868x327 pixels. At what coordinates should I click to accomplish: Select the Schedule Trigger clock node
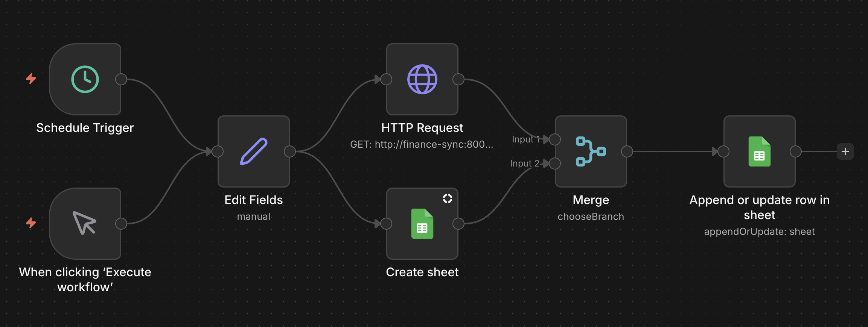pos(85,79)
